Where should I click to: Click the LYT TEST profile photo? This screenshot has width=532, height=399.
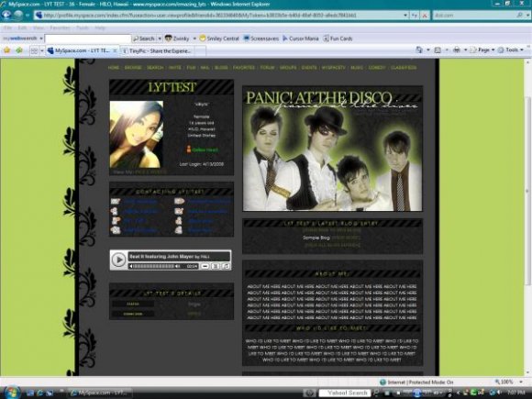tap(137, 134)
